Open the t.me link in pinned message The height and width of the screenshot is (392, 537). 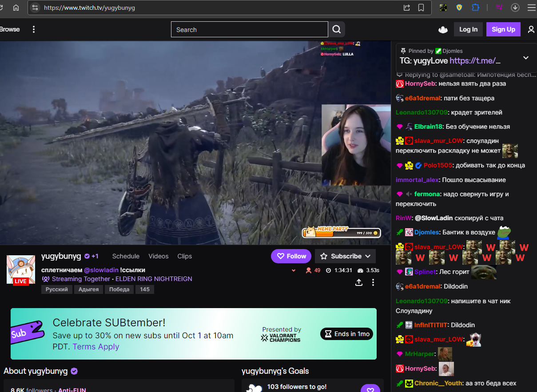tap(475, 61)
